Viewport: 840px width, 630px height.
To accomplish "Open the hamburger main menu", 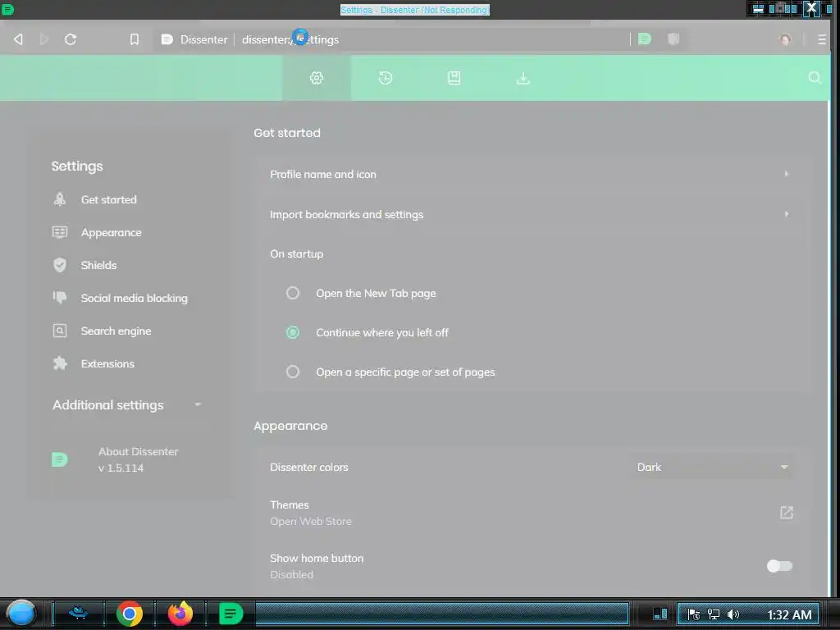I will tap(821, 39).
